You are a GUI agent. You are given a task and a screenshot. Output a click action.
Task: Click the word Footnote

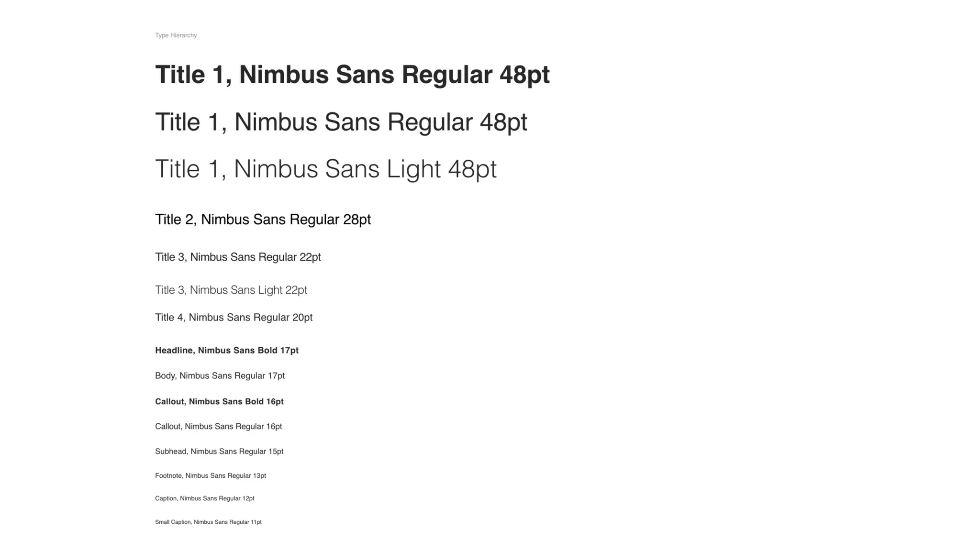168,476
